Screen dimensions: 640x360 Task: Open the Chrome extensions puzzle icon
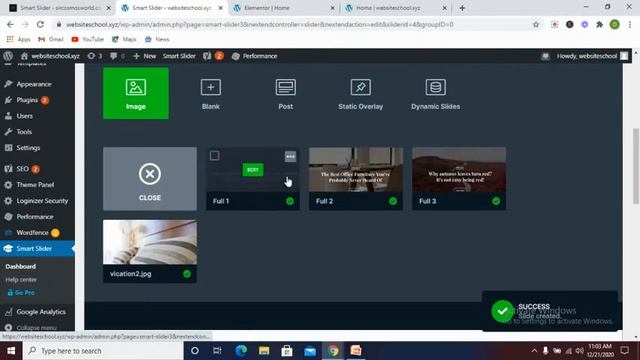click(x=599, y=24)
